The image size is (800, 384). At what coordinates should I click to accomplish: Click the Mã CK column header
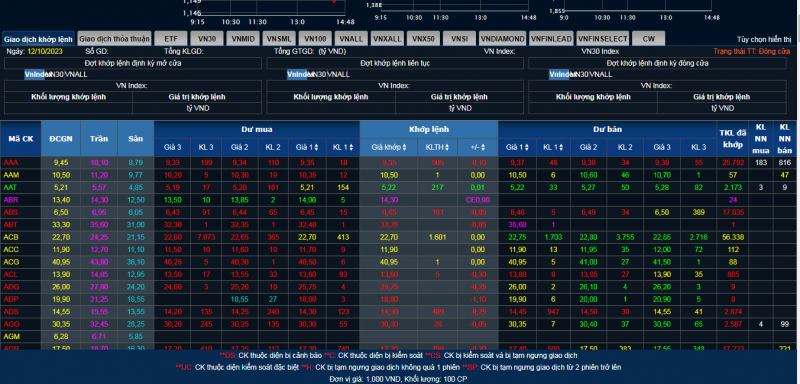click(21, 139)
